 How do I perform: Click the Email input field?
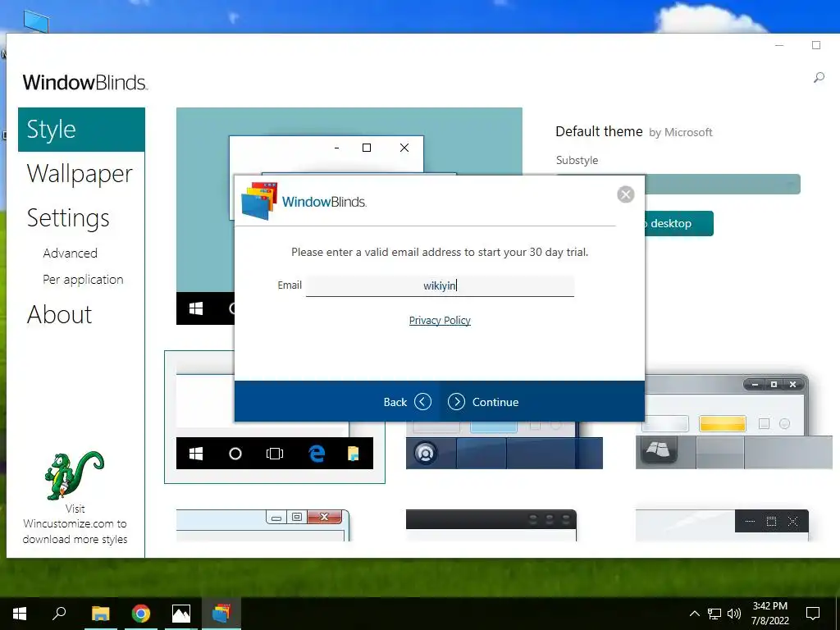[x=440, y=285]
